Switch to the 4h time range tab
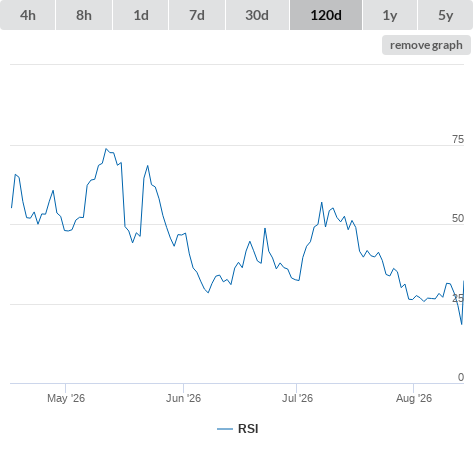474x455 pixels. point(28,15)
